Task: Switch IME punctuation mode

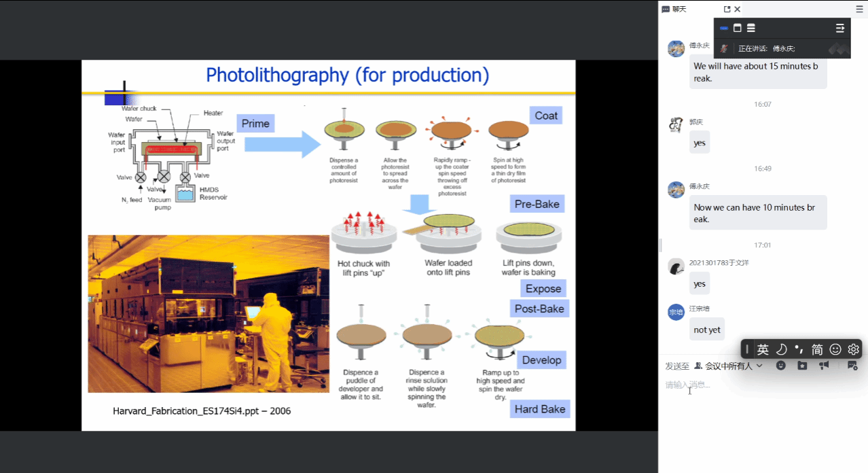Action: point(799,349)
